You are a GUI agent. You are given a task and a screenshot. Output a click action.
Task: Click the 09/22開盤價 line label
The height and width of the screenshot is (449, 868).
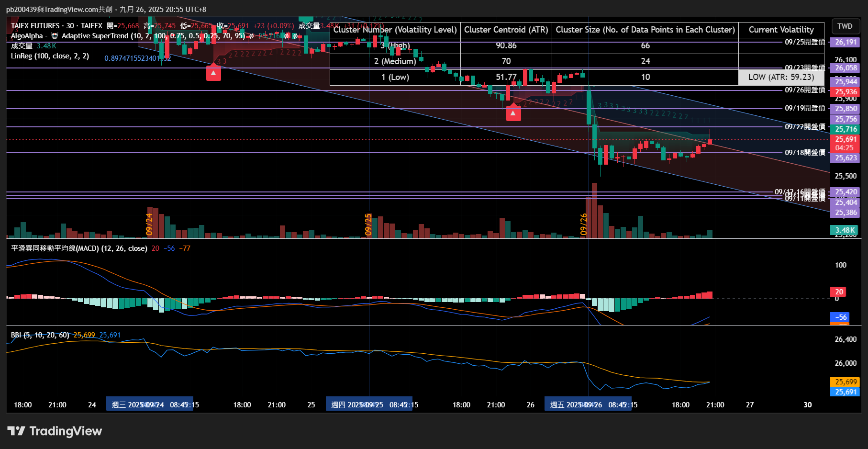tap(805, 127)
